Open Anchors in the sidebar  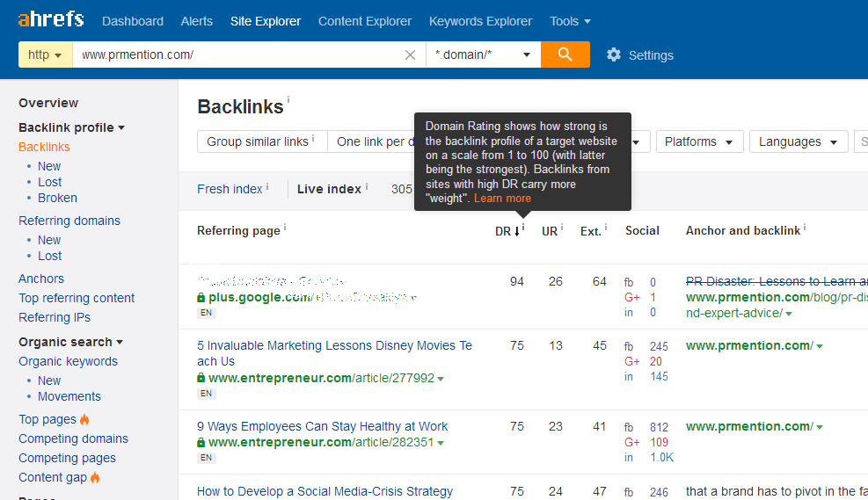pos(41,279)
